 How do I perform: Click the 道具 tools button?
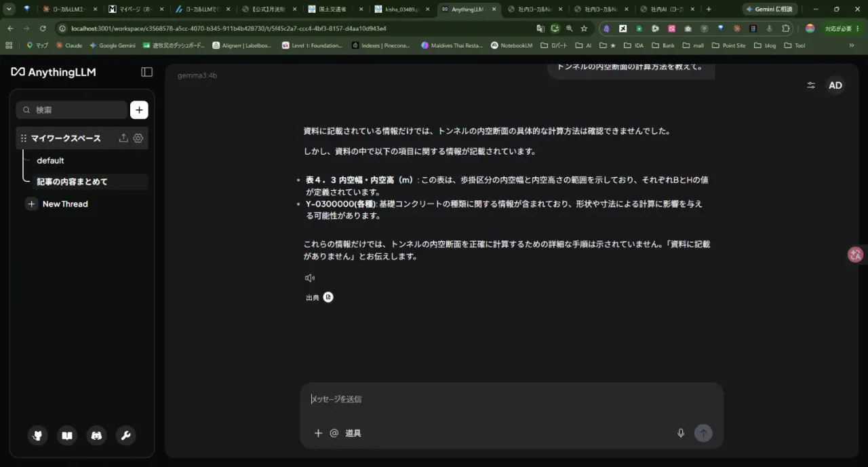coord(353,433)
